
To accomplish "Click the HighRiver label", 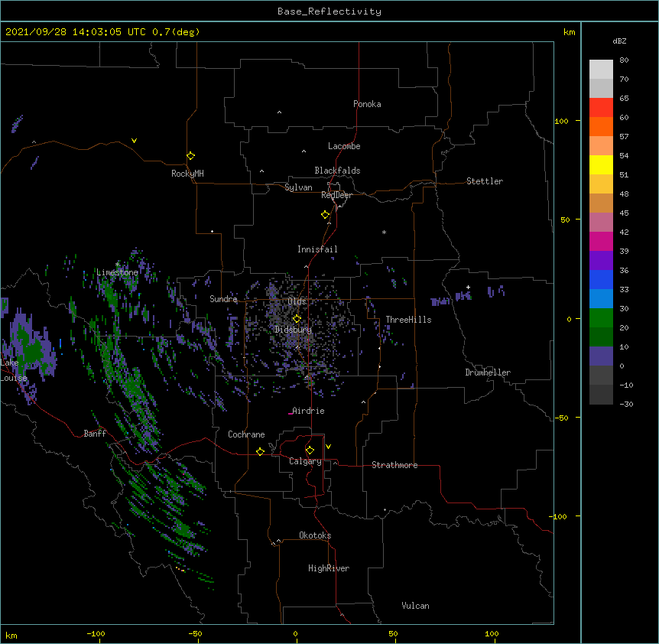I will [x=329, y=568].
